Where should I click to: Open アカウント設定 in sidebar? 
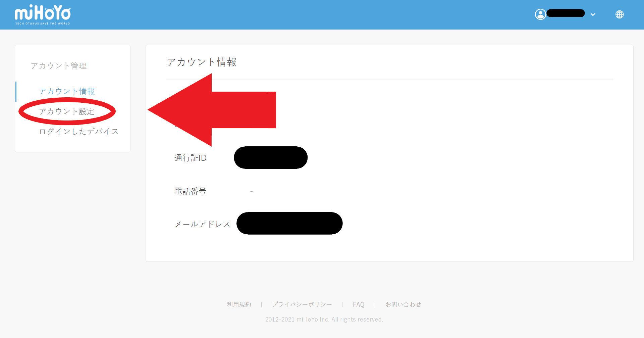(x=67, y=111)
